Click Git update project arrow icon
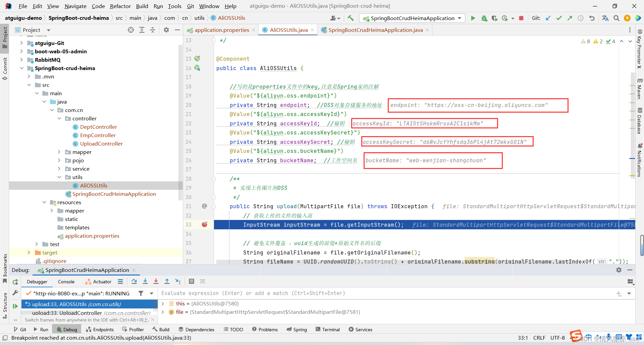Viewport: 644px width, 345px height. tap(548, 18)
